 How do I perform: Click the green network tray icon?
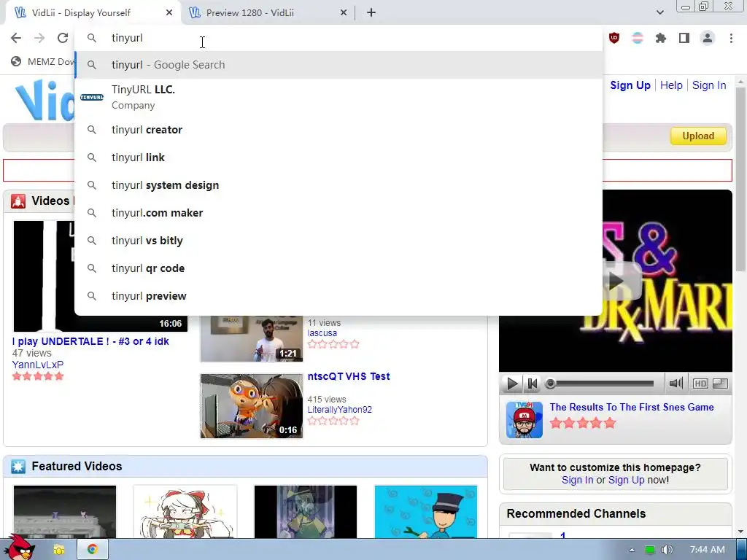click(649, 550)
